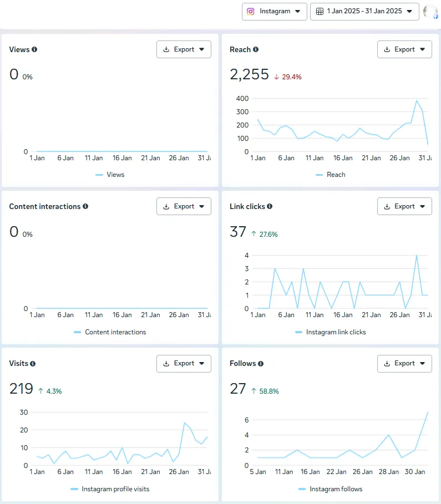Export the Reach chart data
Image resolution: width=441 pixels, height=504 pixels.
coord(404,49)
